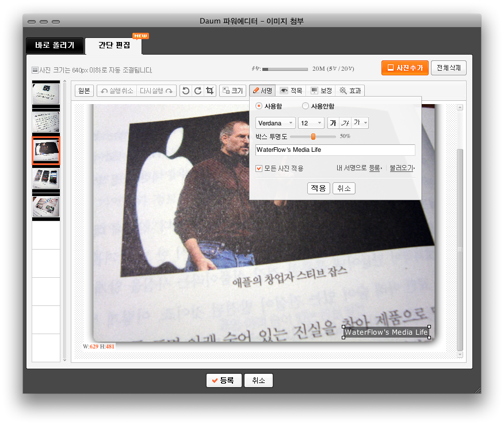
Task: Click the 불러오기 link
Action: click(401, 168)
